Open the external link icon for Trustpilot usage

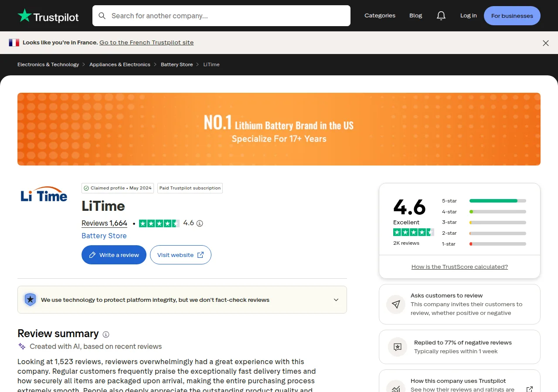[x=530, y=389]
